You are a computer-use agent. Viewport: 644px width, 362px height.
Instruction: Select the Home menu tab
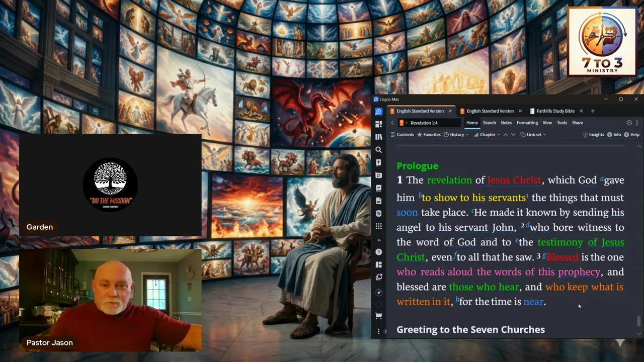(x=472, y=123)
